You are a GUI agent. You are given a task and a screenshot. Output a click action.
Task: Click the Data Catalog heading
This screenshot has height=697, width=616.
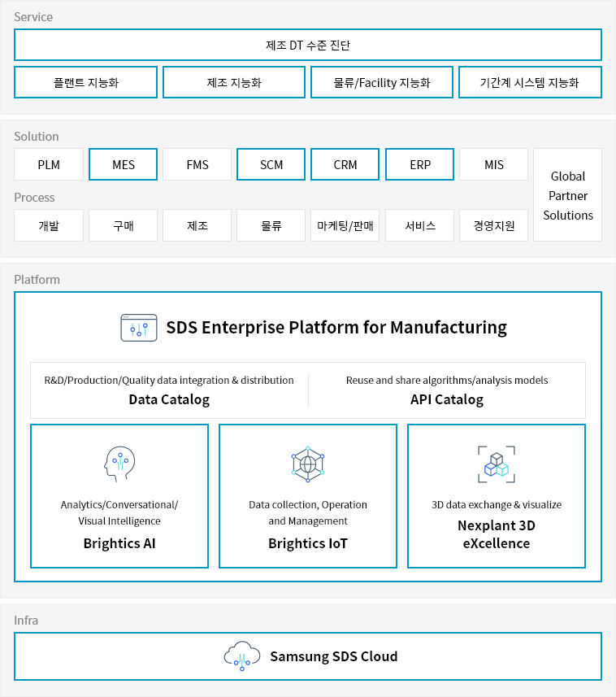tap(169, 399)
